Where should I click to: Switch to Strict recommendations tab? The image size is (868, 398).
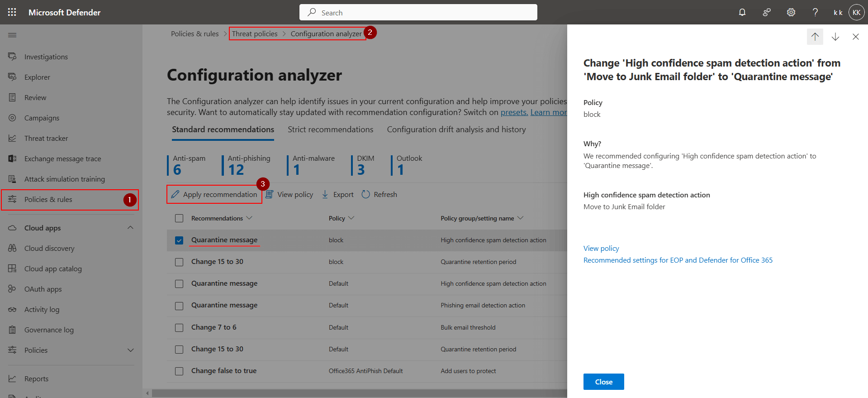coord(330,129)
